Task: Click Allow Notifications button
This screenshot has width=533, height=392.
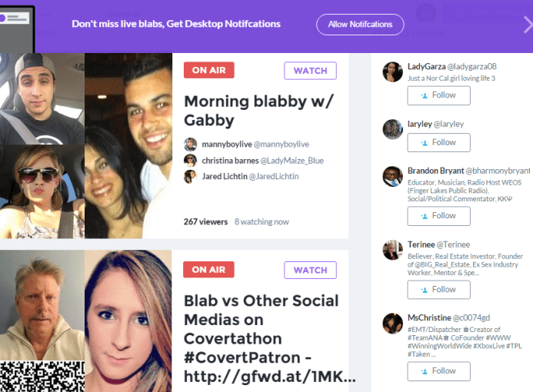Action: click(360, 25)
